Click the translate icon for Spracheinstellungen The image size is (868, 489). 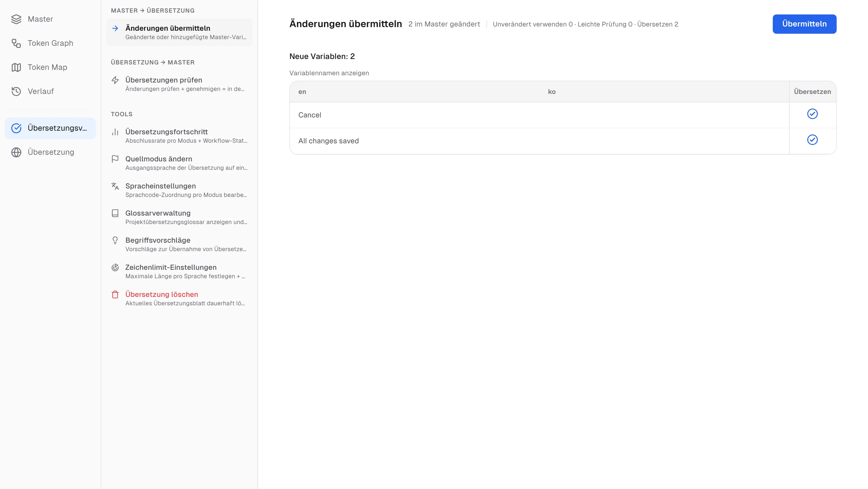[x=115, y=186]
